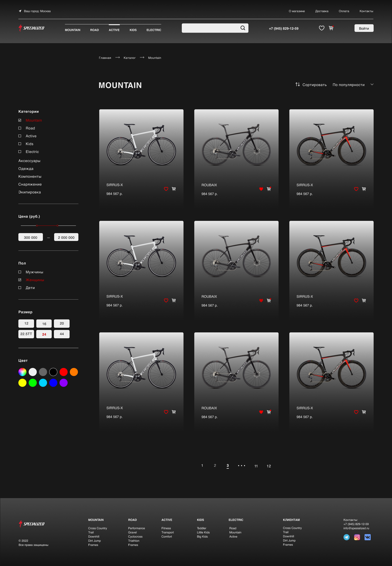Screen dimensions: 392x566
Task: Check the Road category checkbox
Action: coord(20,128)
